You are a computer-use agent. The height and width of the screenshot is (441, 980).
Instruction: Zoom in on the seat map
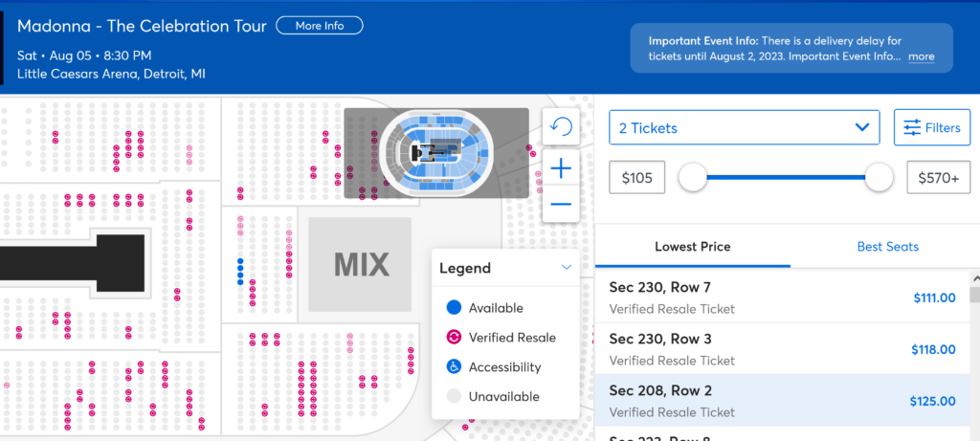coord(561,169)
